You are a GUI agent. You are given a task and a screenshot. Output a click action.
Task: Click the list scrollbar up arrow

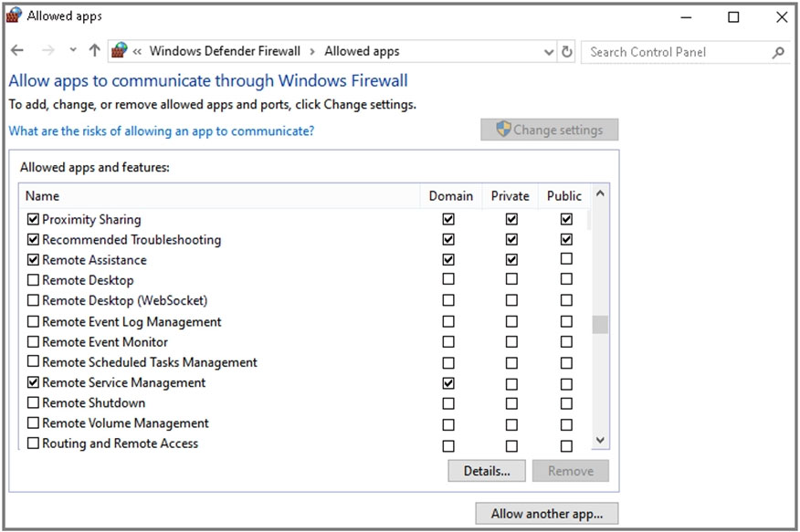(x=601, y=193)
